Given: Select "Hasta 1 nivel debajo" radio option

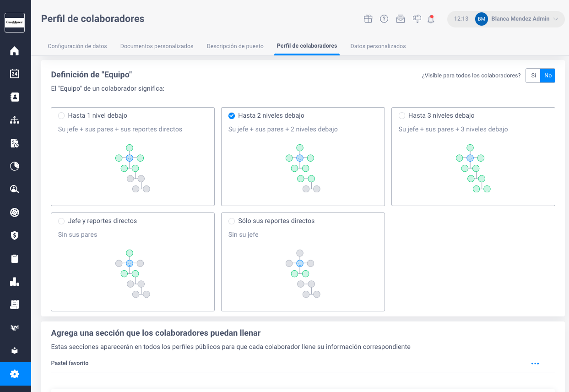Looking at the screenshot, I should (61, 115).
